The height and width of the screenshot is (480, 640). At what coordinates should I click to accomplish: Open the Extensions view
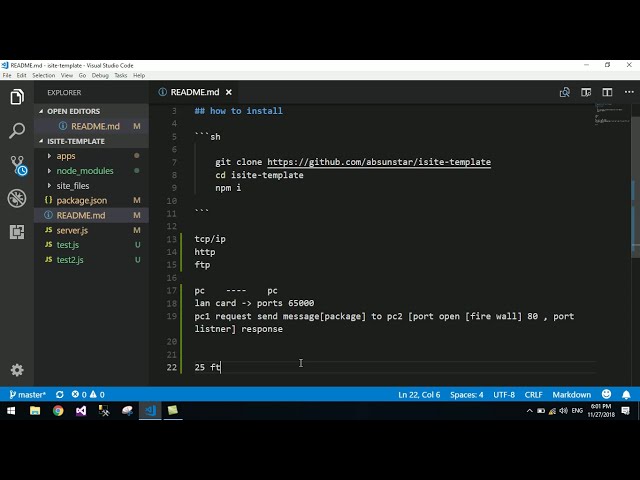pyautogui.click(x=17, y=232)
